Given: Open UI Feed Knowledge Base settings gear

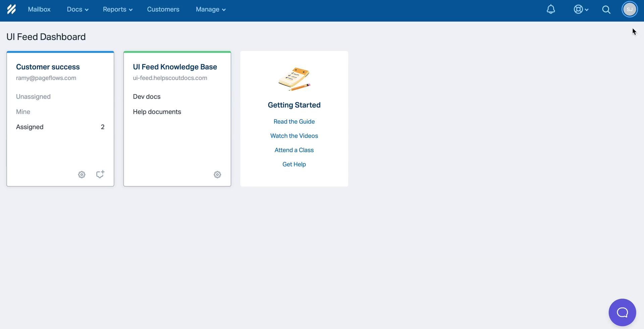Looking at the screenshot, I should click(217, 175).
